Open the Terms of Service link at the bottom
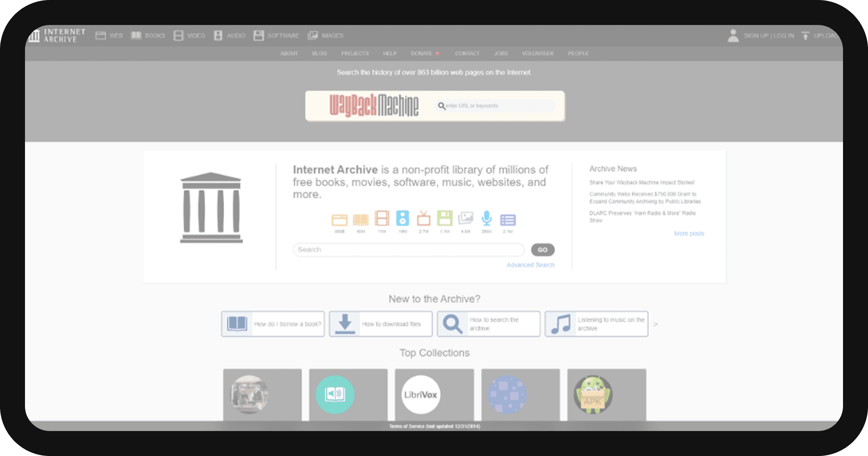This screenshot has height=456, width=868. pos(434,426)
